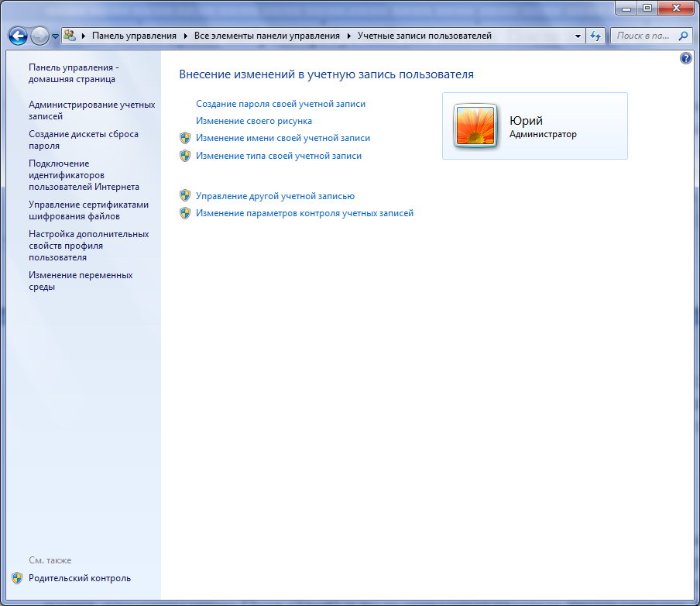
Task: Click Изменение параметров контроля учетных записей
Action: (x=304, y=213)
